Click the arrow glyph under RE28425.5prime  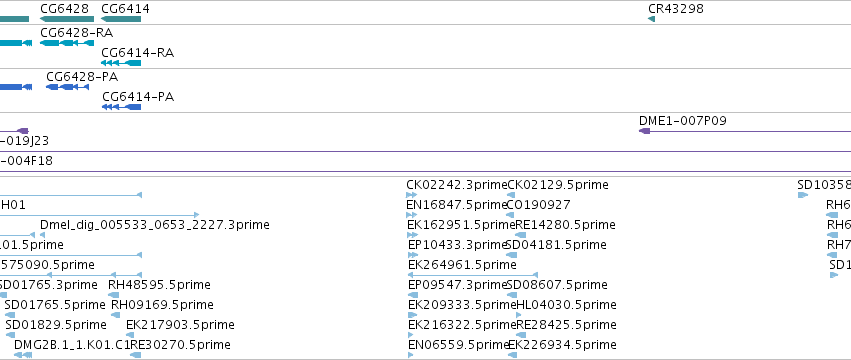pos(521,335)
